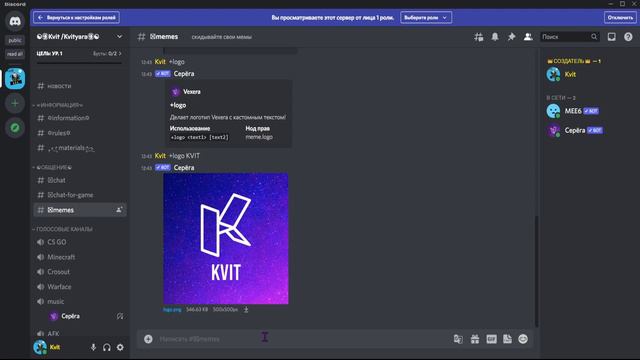Image resolution: width=640 pixels, height=360 pixels.
Task: Select the memes channel in list
Action: pyautogui.click(x=80, y=210)
